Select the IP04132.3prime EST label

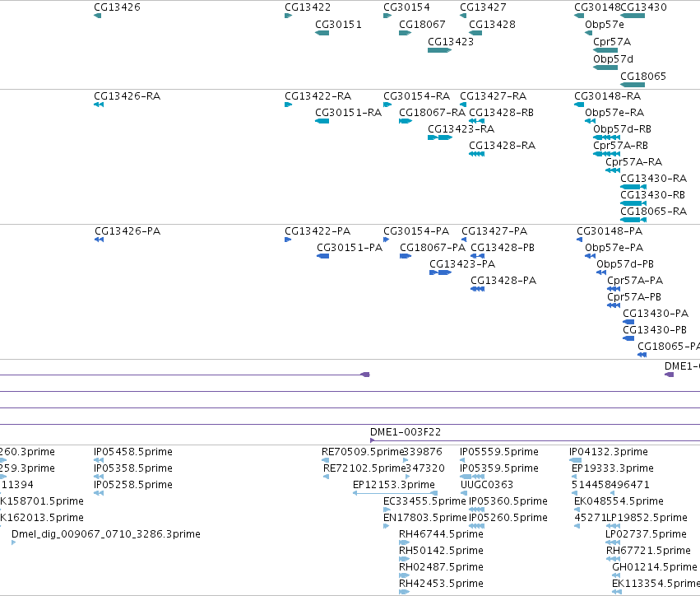(x=609, y=452)
